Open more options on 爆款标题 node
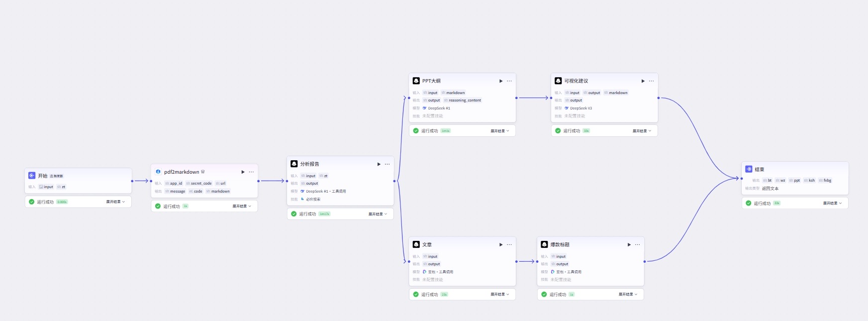The image size is (868, 321). [x=637, y=245]
